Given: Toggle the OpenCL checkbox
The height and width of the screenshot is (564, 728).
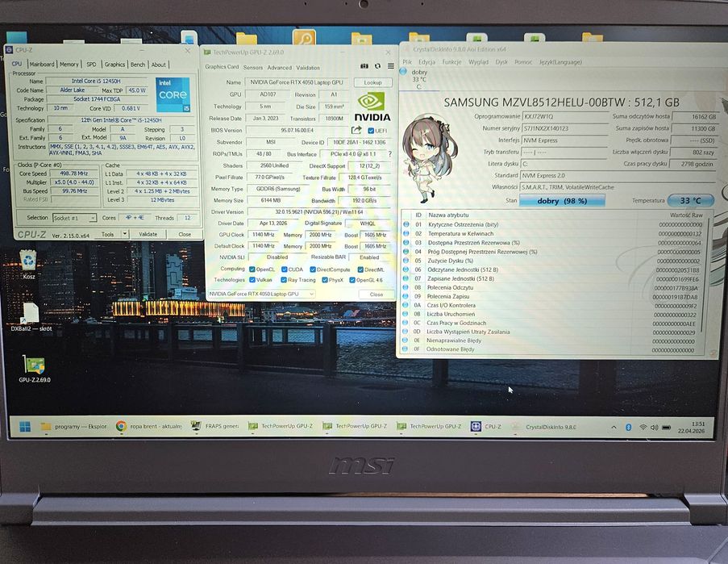Looking at the screenshot, I should coord(252,269).
